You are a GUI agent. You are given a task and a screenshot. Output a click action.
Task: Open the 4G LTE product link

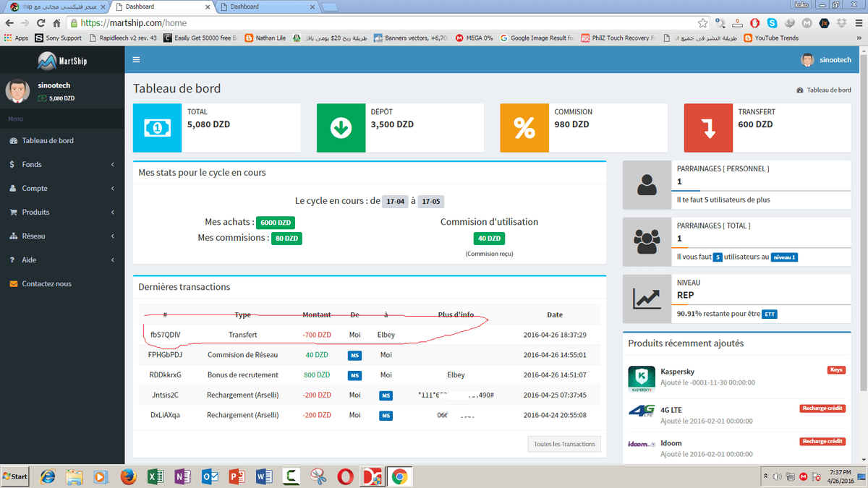click(671, 410)
